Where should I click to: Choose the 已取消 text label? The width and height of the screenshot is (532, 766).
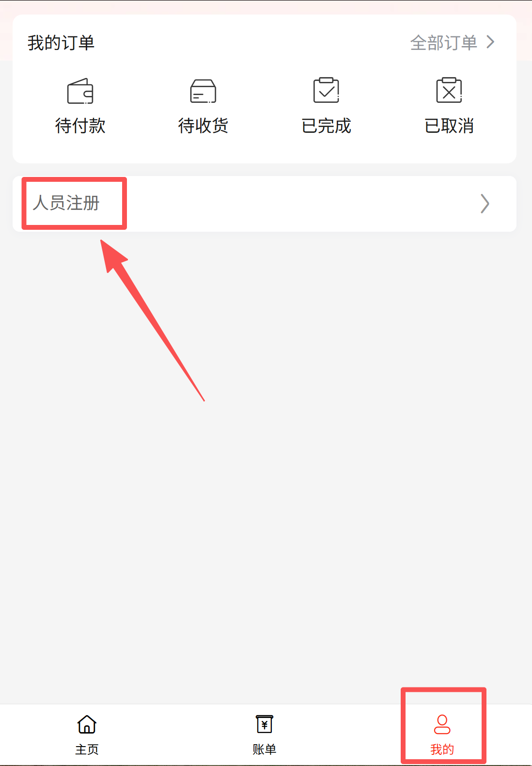(449, 126)
